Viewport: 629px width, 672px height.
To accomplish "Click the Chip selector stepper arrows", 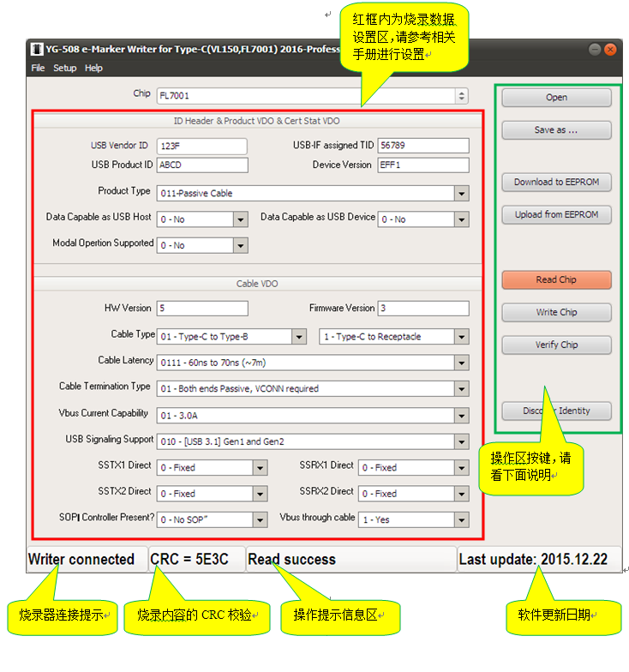I will [462, 96].
